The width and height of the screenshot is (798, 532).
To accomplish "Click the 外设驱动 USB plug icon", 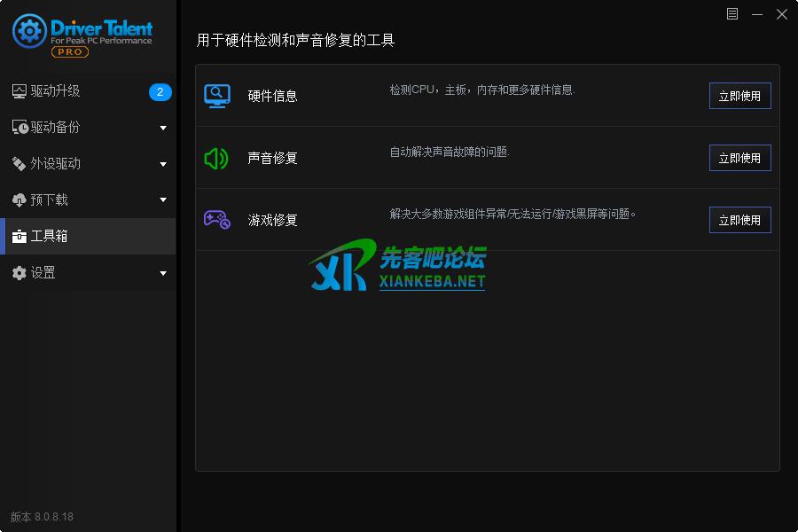I will (20, 164).
